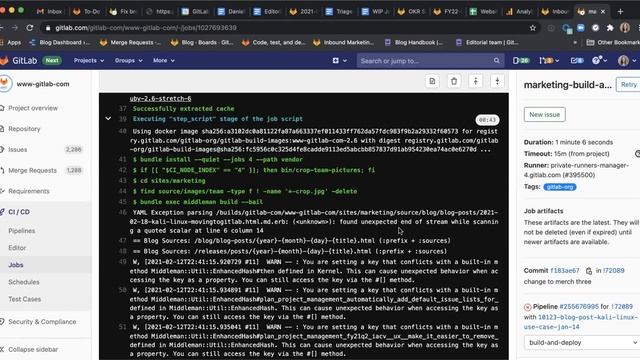Go forward in browser history

[x=15, y=28]
